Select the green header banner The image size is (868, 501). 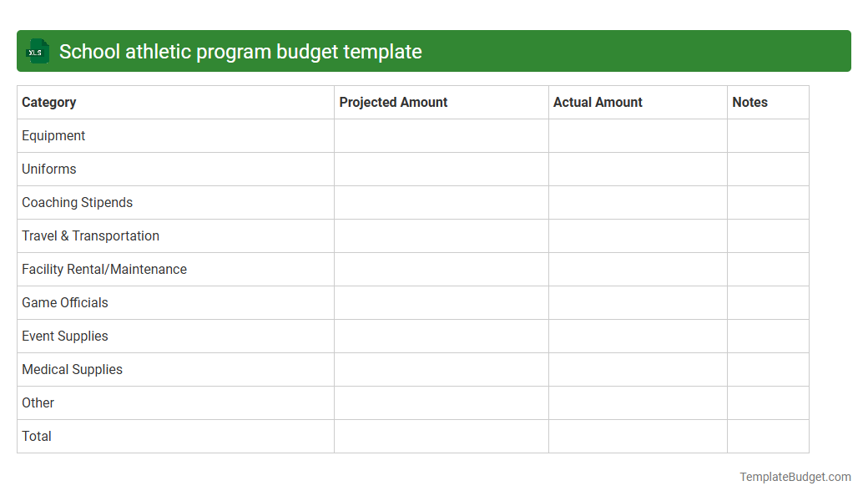434,51
